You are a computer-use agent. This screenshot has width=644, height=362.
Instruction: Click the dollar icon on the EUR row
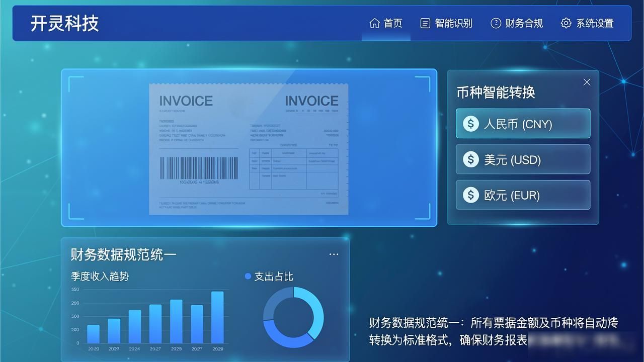470,195
